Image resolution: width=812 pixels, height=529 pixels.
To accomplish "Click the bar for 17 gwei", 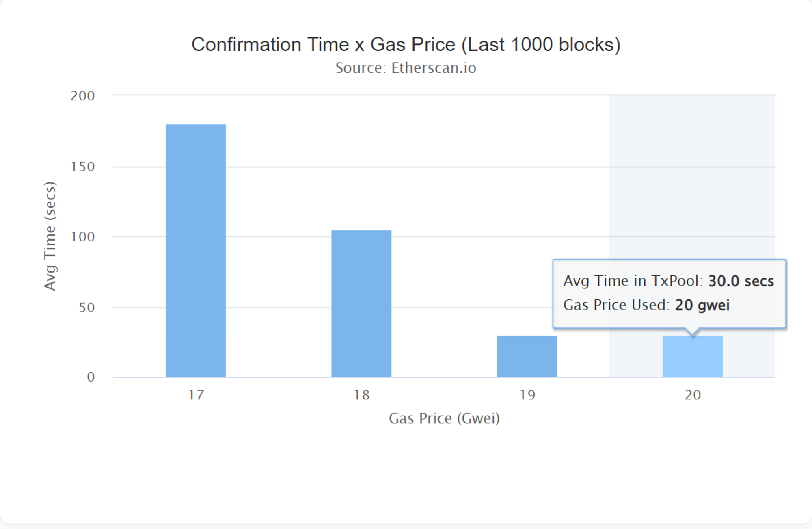I will pos(196,250).
